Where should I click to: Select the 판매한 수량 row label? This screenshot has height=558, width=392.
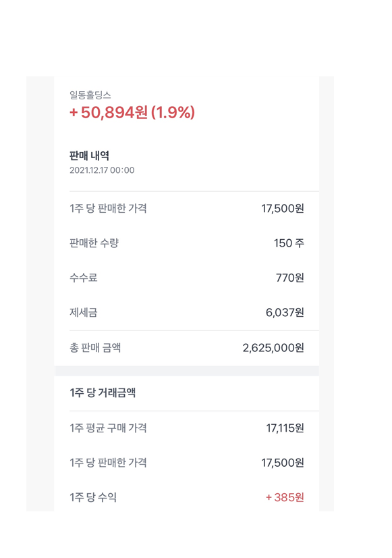point(94,243)
